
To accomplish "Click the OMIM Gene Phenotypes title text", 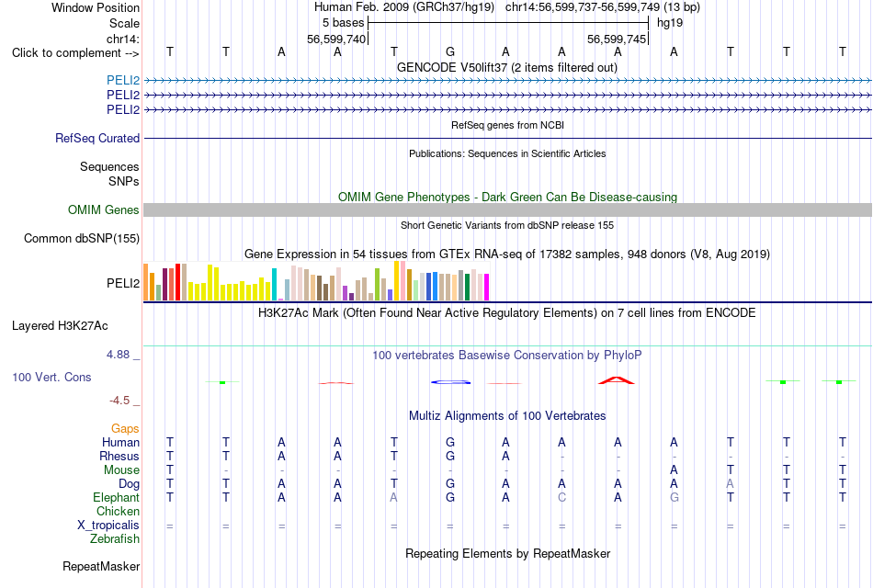I will (x=508, y=198).
